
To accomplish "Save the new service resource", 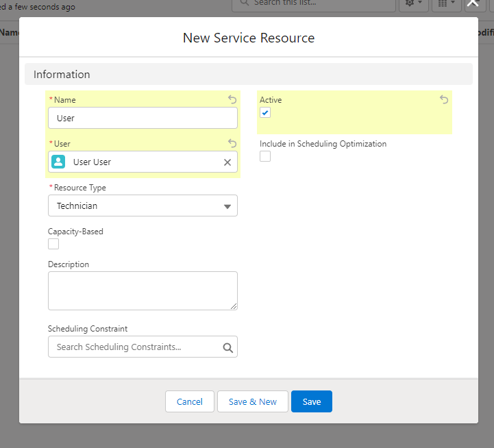I will pyautogui.click(x=311, y=401).
